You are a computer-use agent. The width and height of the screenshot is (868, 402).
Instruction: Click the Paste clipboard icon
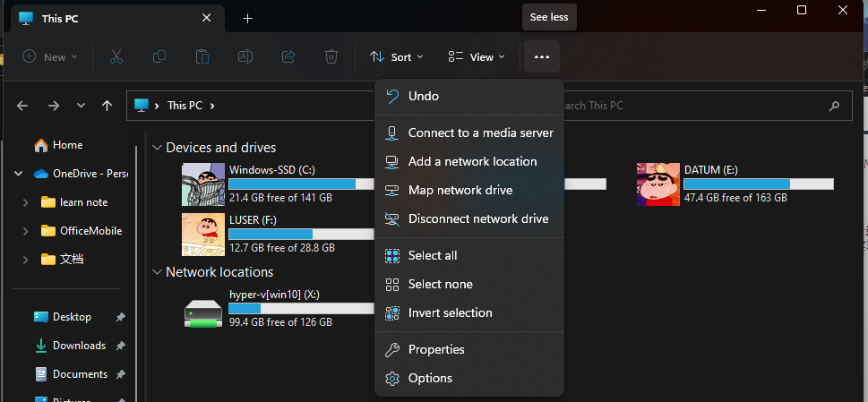202,56
